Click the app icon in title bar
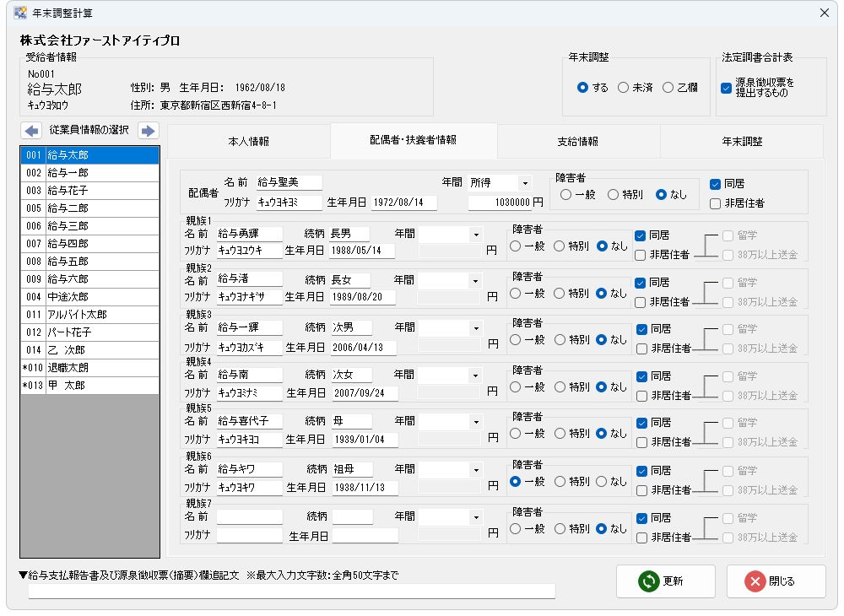This screenshot has width=844, height=616. (20, 13)
